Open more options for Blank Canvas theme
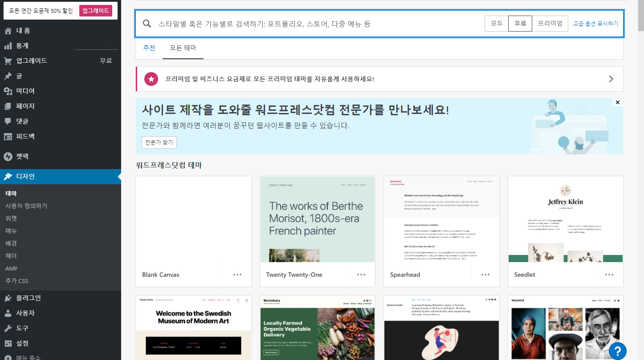Viewport: 644px width, 360px height. click(x=237, y=275)
